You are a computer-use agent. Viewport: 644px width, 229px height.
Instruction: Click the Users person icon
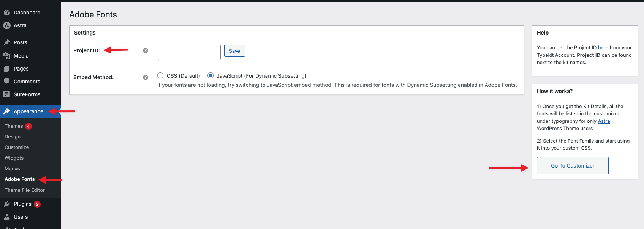click(x=7, y=217)
